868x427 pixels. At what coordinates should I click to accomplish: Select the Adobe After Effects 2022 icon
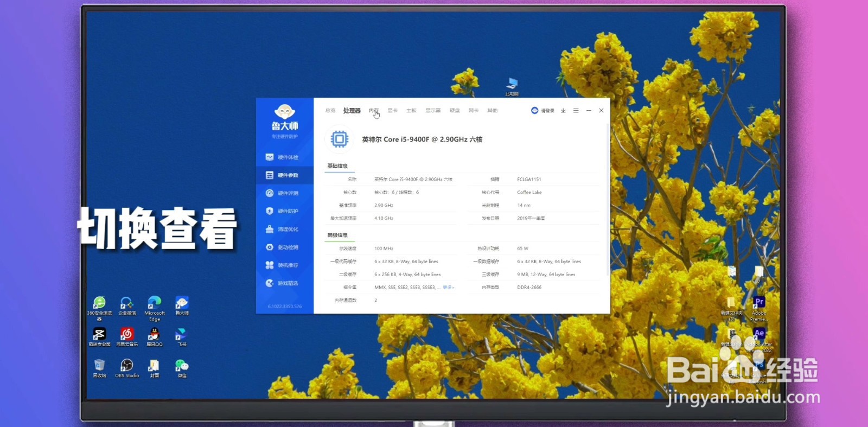point(759,340)
